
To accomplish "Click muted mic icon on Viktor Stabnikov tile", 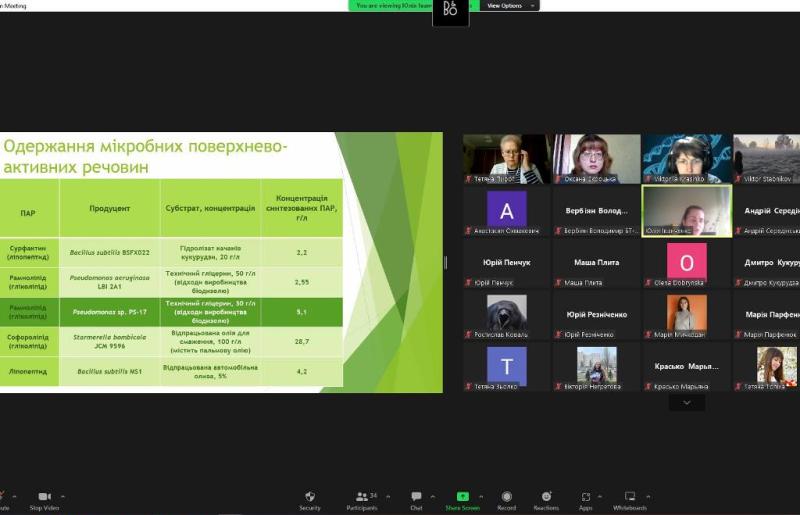I will (738, 179).
